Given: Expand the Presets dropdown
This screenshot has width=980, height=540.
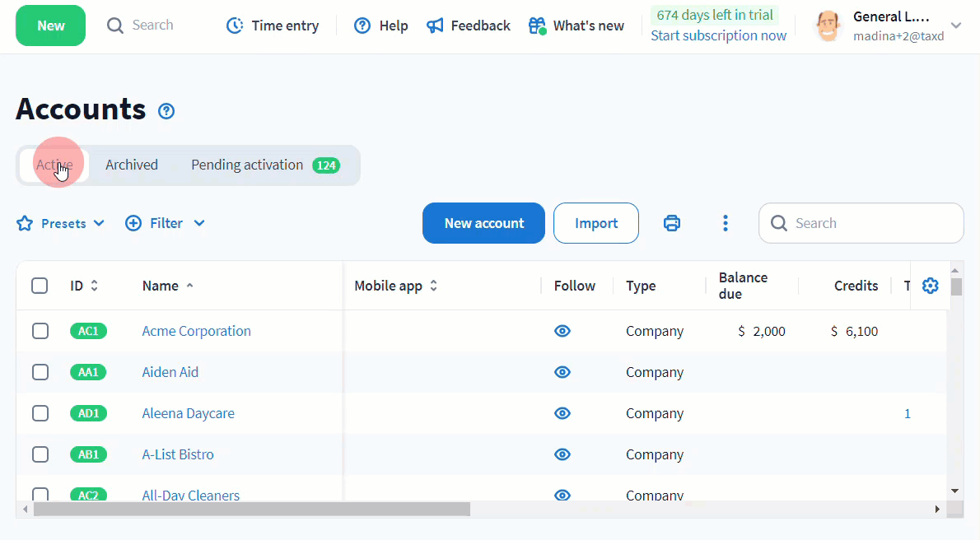Looking at the screenshot, I should coord(61,223).
